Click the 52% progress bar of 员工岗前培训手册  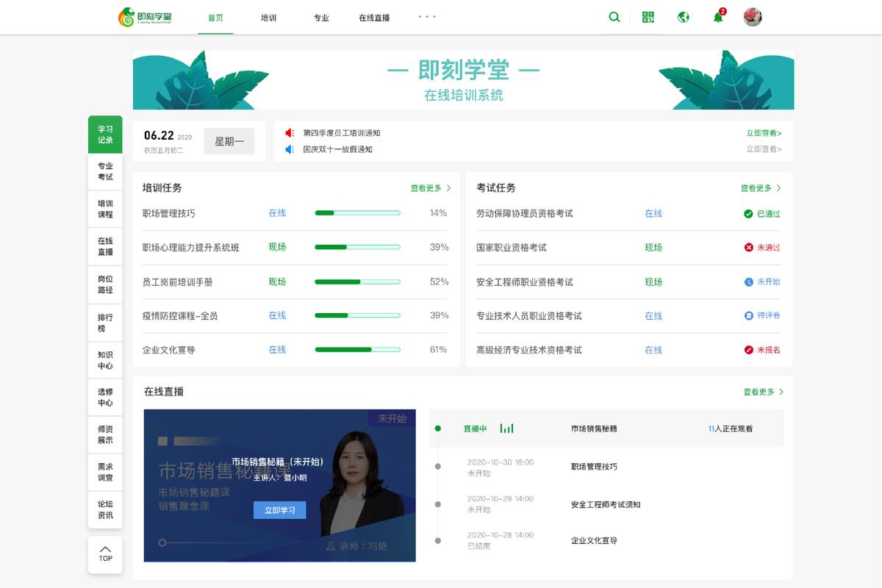(x=358, y=282)
